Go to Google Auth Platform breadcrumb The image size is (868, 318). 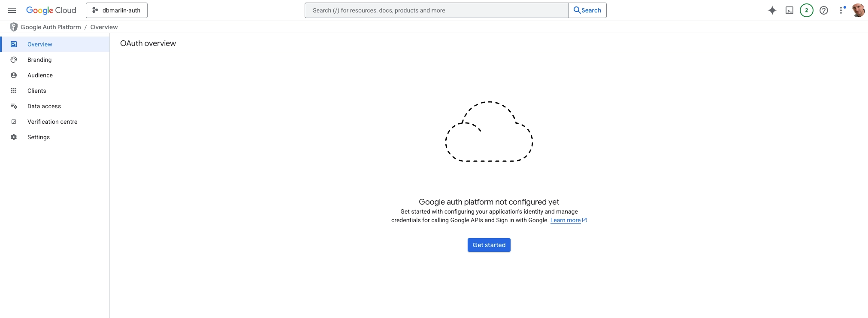[51, 27]
